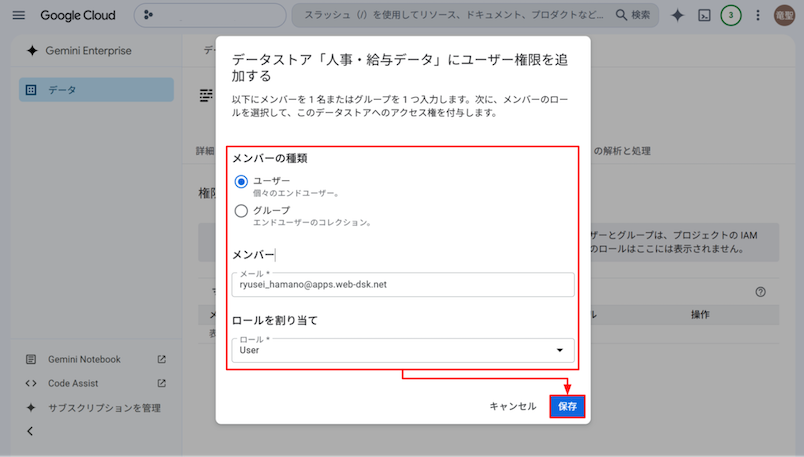
Task: Click the 保存 save button
Action: pos(567,406)
